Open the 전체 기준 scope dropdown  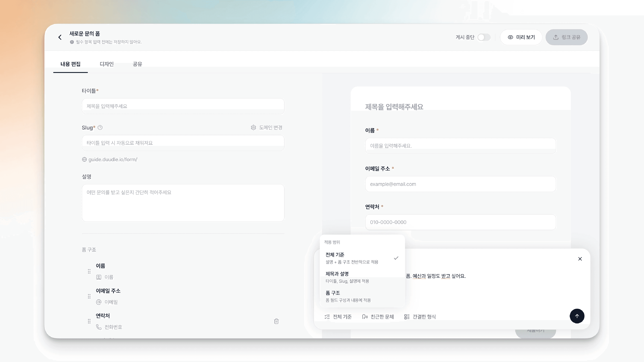pos(338,317)
